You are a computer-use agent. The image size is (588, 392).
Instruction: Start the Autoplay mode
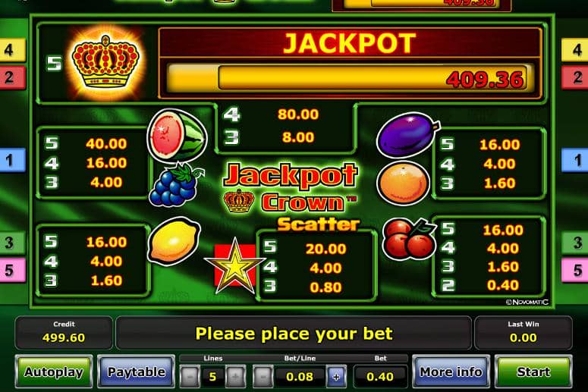point(54,372)
